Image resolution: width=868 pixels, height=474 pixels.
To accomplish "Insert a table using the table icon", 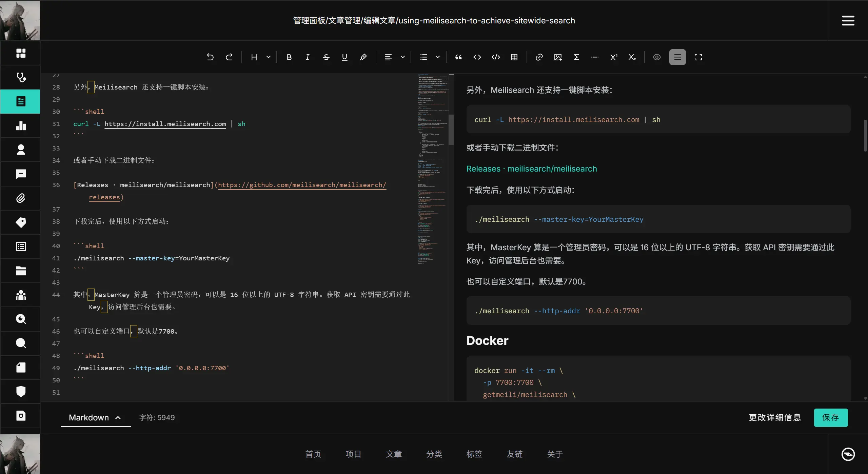I will pos(514,57).
